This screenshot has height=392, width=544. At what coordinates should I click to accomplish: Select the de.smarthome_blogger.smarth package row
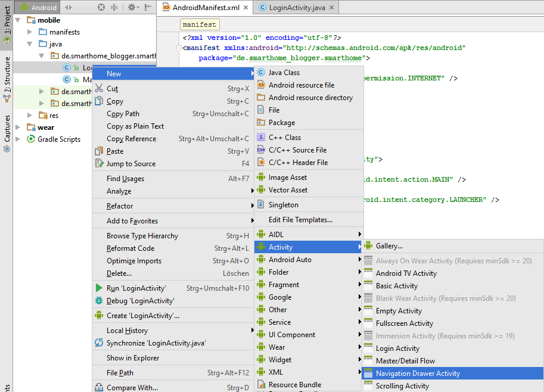(85, 55)
